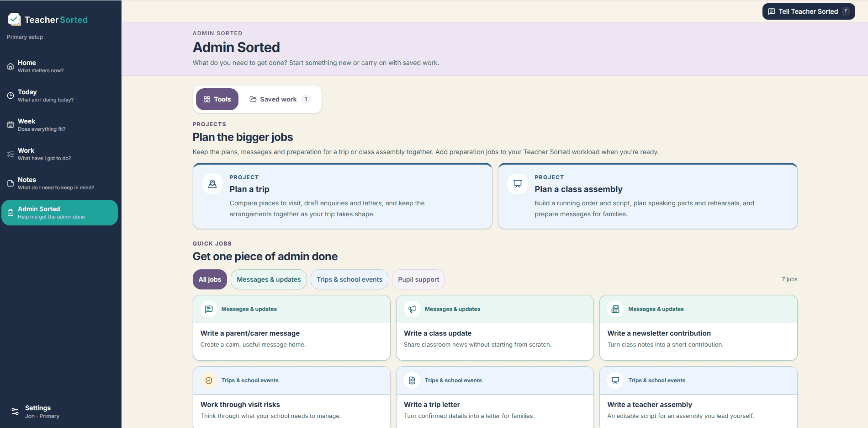This screenshot has width=868, height=428.
Task: Click the folder icon on Saved work tab
Action: coord(253,99)
